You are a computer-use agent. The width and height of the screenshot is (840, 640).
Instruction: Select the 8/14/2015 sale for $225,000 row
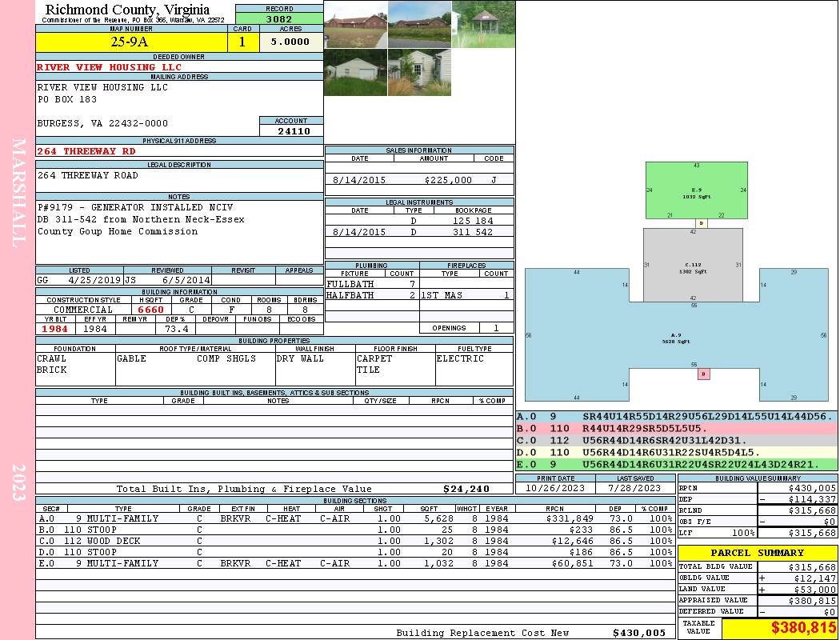(419, 180)
